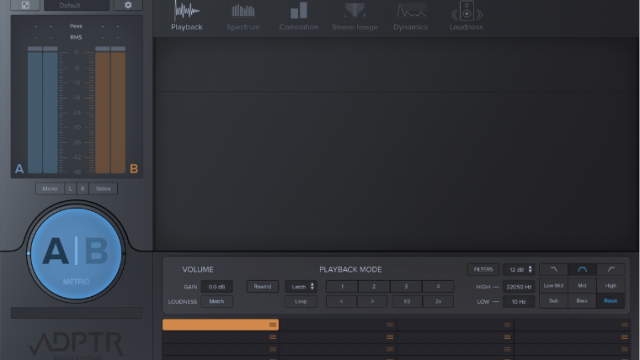Click the bar beneath the A|B button
This screenshot has width=640, height=360.
click(76, 313)
